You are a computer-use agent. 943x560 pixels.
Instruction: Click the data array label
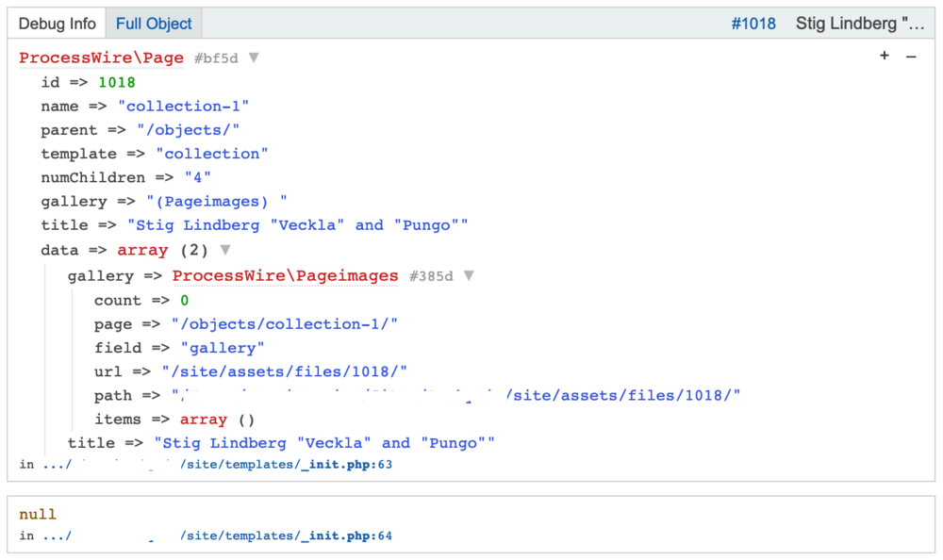tap(142, 251)
